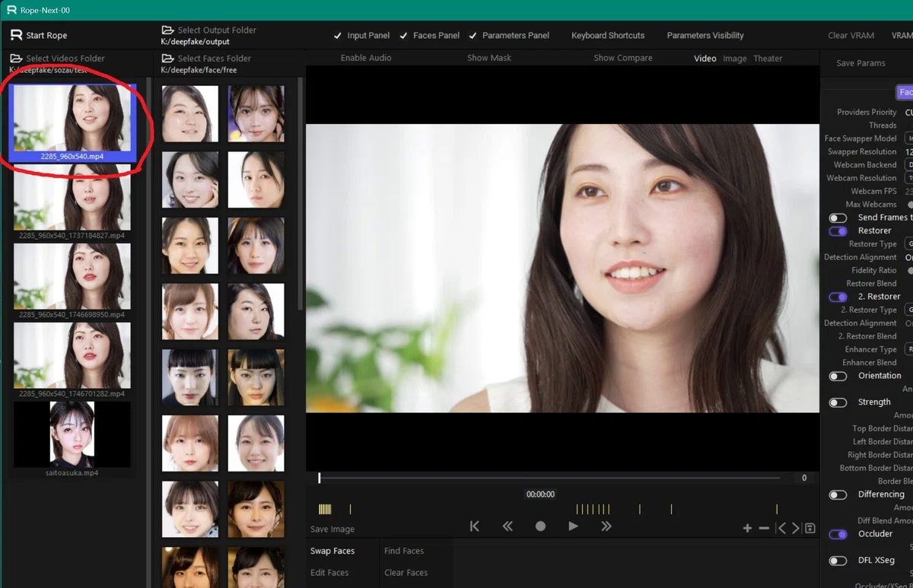Step forward with the double-right arrows
The height and width of the screenshot is (588, 913).
tap(606, 526)
